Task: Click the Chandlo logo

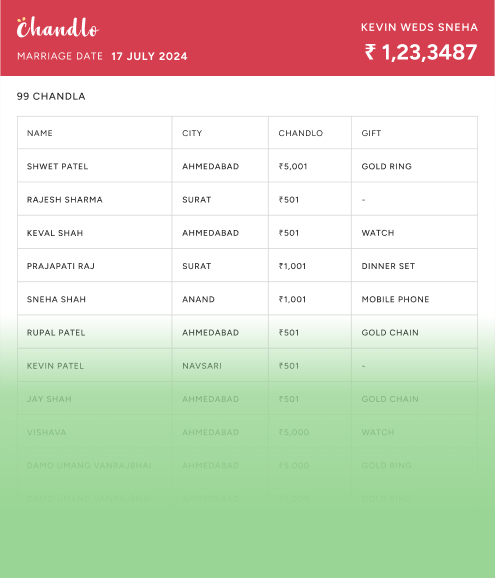Action: tap(57, 28)
